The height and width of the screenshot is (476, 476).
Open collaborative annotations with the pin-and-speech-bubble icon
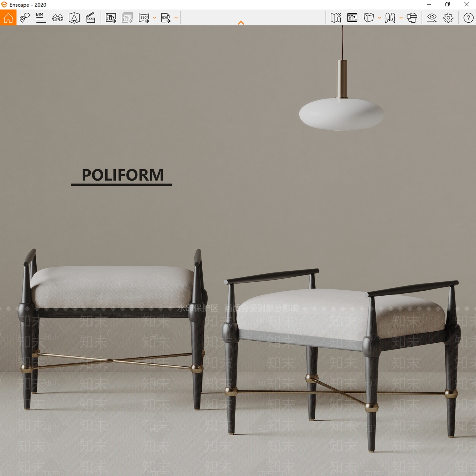point(25,18)
